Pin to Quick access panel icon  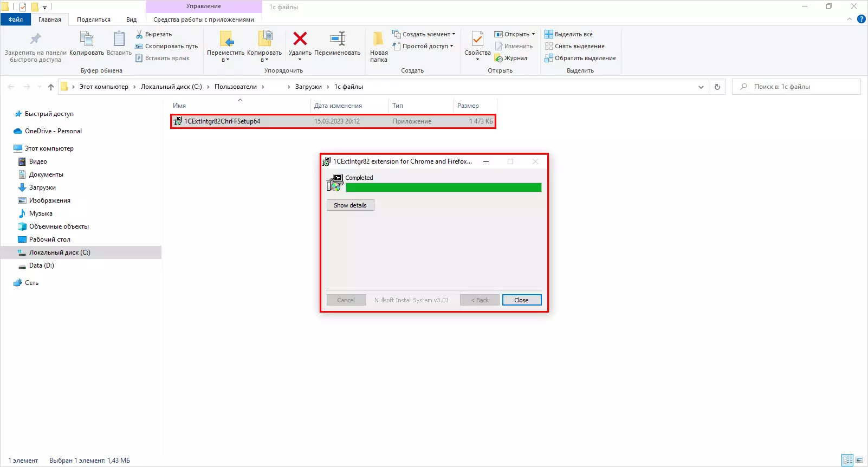click(35, 39)
